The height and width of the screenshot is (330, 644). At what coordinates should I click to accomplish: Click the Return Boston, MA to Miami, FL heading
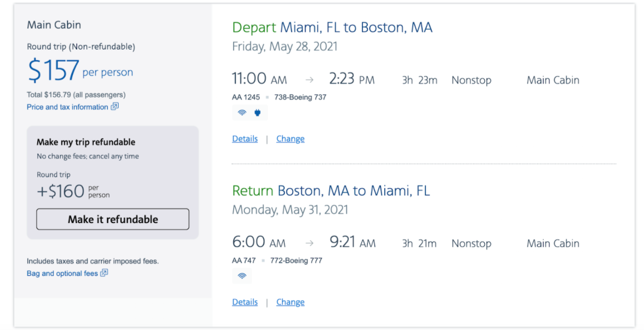point(331,191)
